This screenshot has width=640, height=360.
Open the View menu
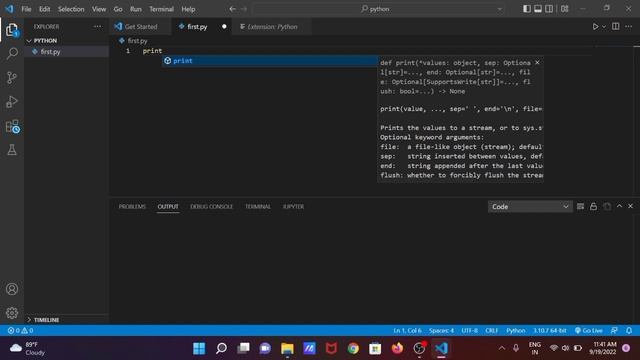(99, 9)
